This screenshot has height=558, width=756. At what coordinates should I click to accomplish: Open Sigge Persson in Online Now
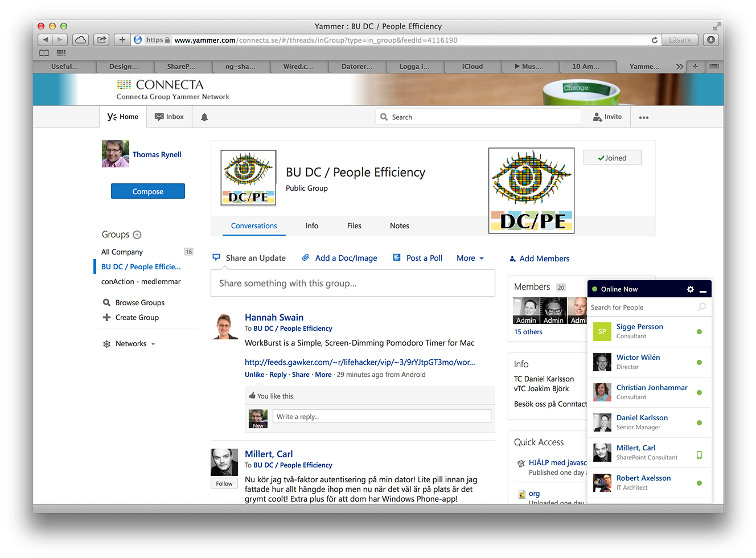(x=650, y=331)
